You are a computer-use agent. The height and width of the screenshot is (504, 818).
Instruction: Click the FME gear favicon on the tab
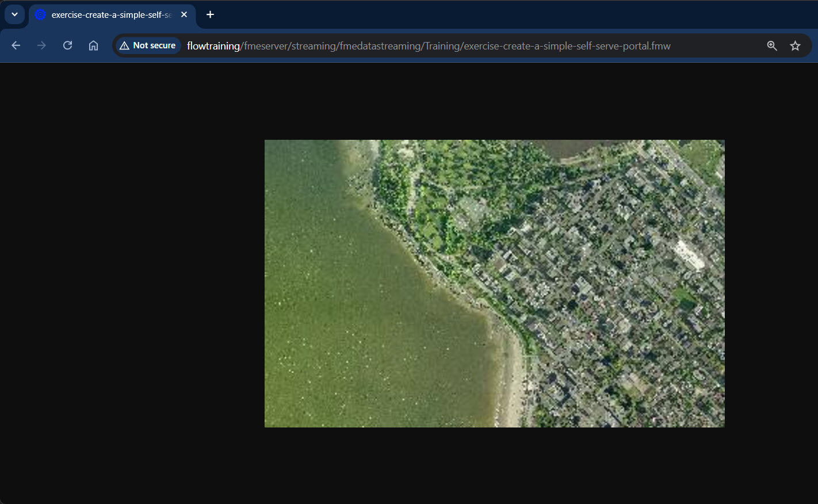[x=39, y=14]
